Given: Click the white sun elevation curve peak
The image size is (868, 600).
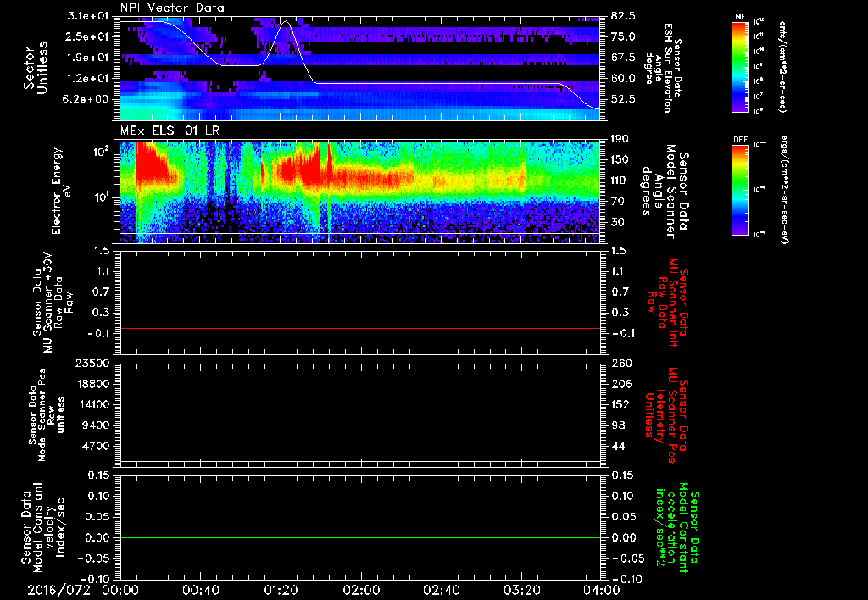Looking at the screenshot, I should (287, 21).
